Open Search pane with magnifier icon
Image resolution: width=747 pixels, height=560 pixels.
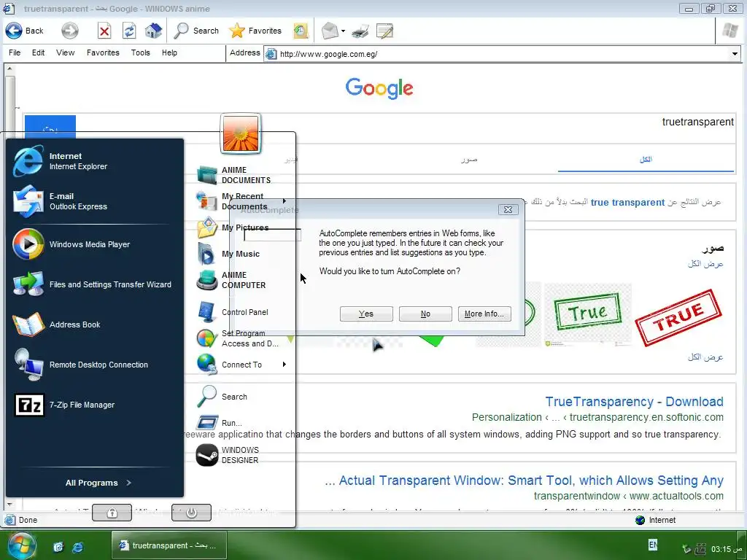pos(196,31)
